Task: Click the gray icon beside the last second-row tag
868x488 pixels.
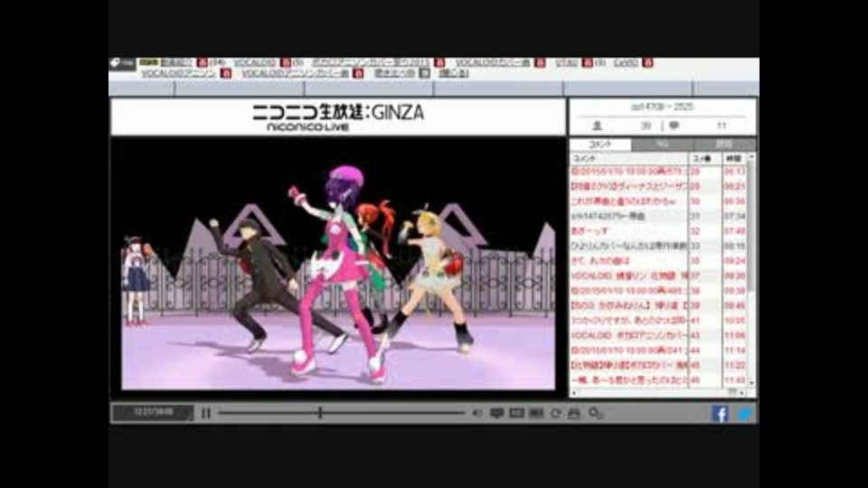Action: 425,73
